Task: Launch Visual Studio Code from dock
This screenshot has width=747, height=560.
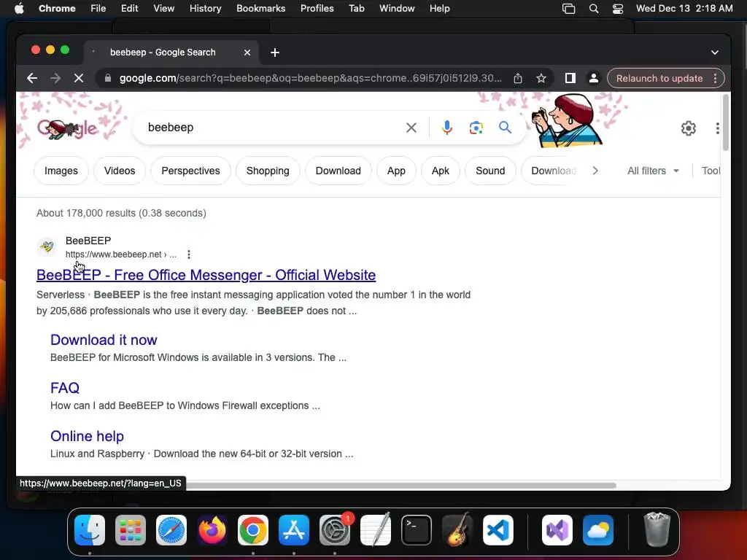Action: click(x=498, y=530)
